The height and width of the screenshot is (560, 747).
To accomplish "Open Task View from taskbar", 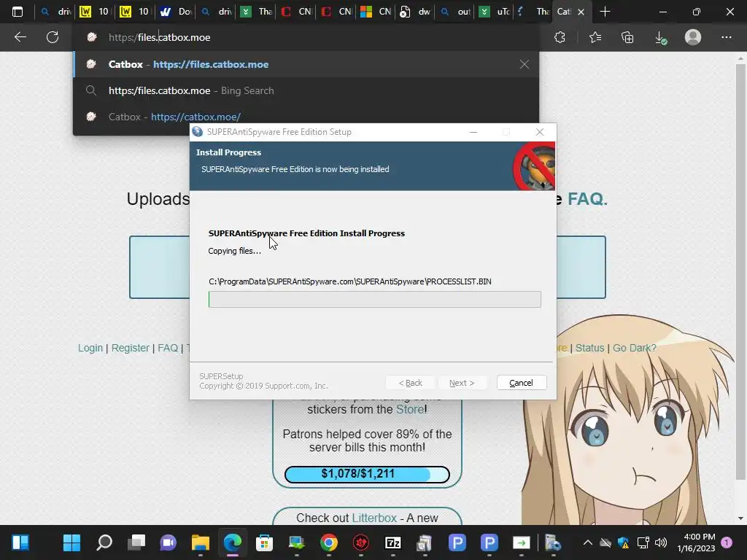I will [x=136, y=542].
